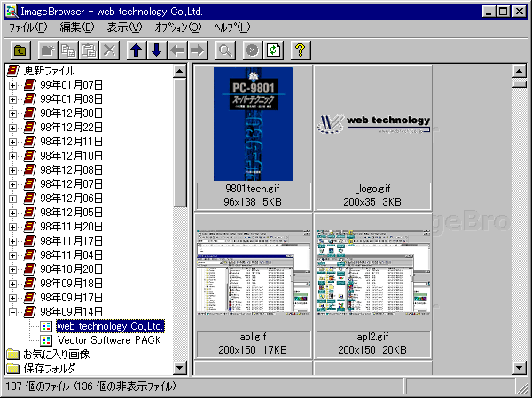Click the thumbnail pane scroll down arrow
Screen dimensions: 532x398
point(519,368)
